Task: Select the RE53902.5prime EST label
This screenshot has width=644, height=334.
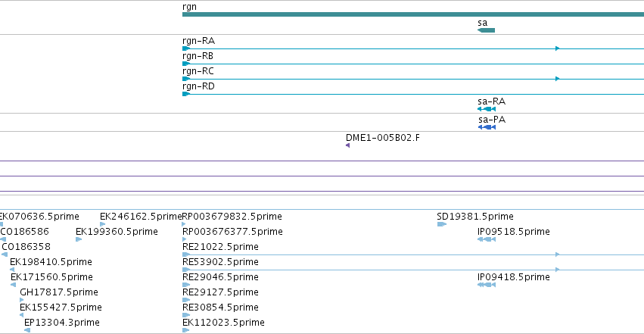Action: (x=220, y=262)
